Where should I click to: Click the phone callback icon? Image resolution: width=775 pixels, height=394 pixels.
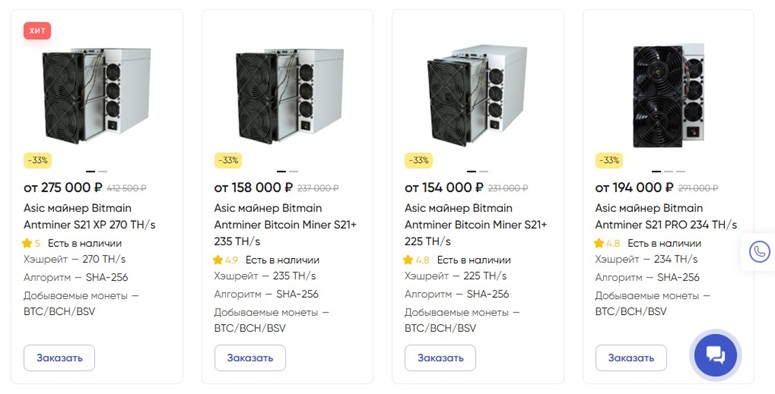[x=759, y=252]
